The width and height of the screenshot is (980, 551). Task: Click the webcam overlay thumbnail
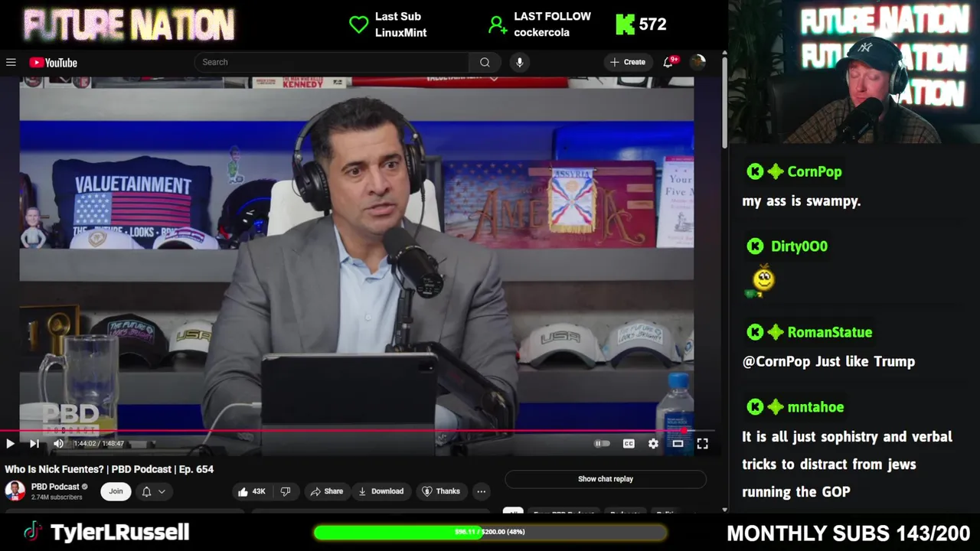click(855, 72)
